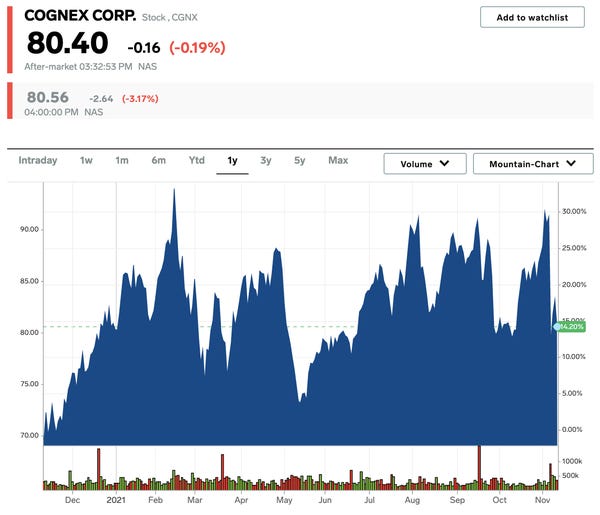The height and width of the screenshot is (515, 600).
Task: Open the Volume indicator dropdown
Action: pos(425,164)
